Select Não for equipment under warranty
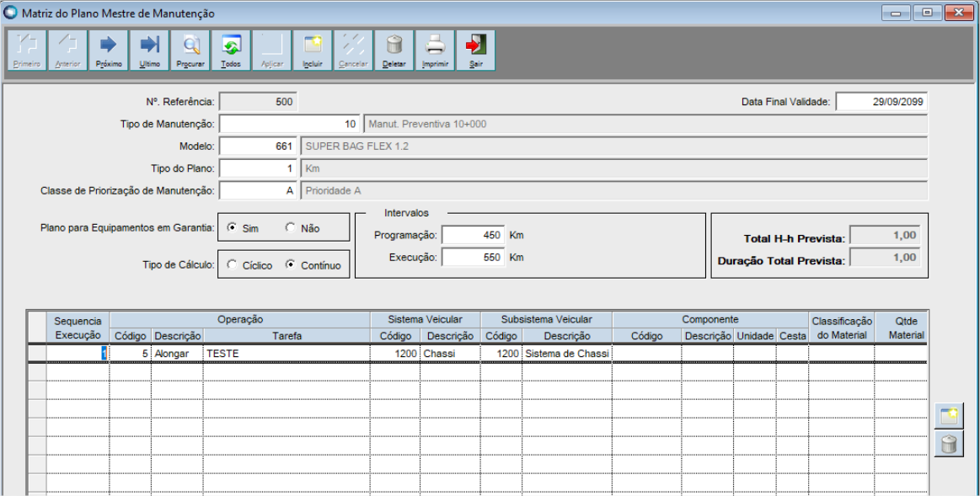This screenshot has height=496, width=980. (290, 228)
